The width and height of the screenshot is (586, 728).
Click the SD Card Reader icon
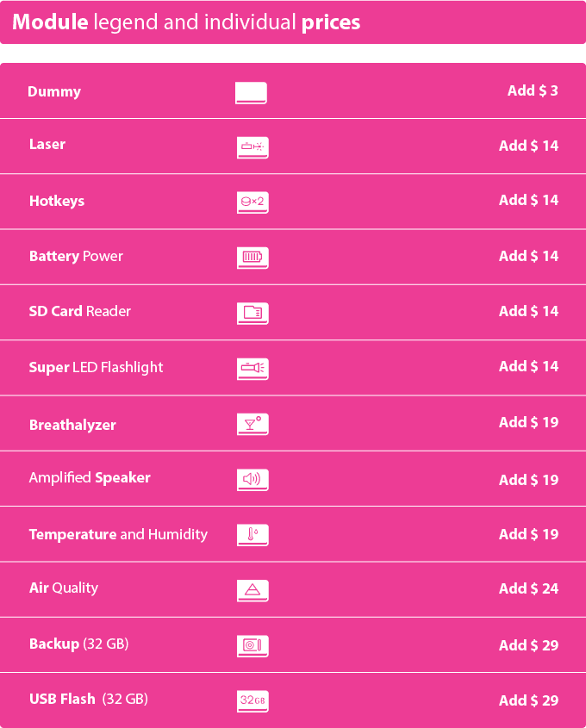click(252, 314)
